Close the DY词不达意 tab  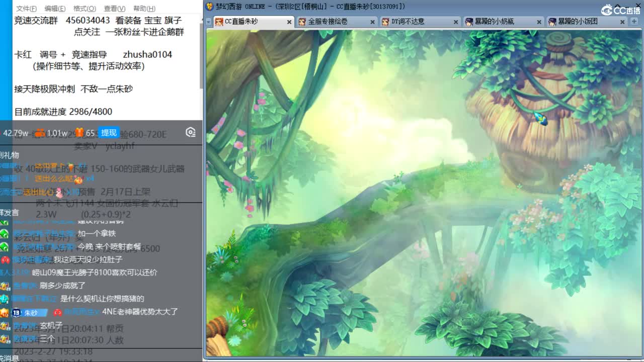pyautogui.click(x=456, y=22)
